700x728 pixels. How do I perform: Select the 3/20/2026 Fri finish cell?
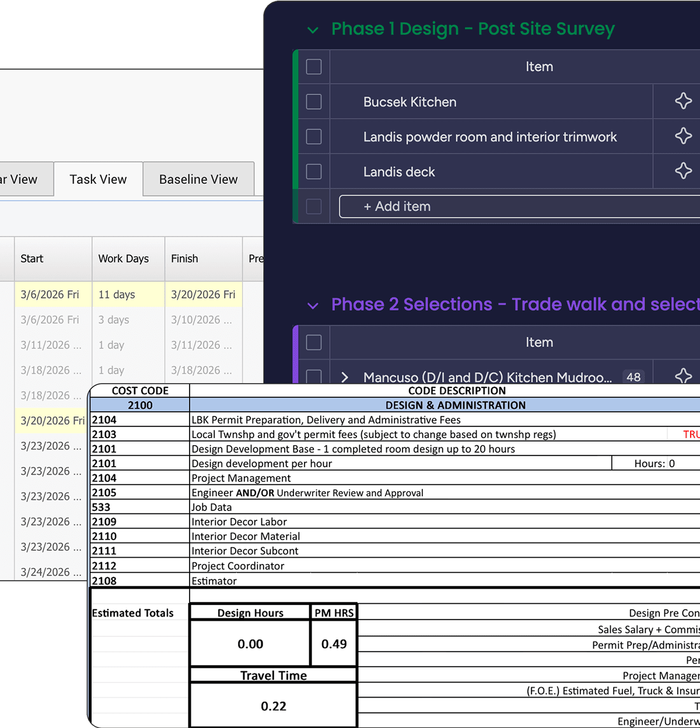pyautogui.click(x=204, y=295)
